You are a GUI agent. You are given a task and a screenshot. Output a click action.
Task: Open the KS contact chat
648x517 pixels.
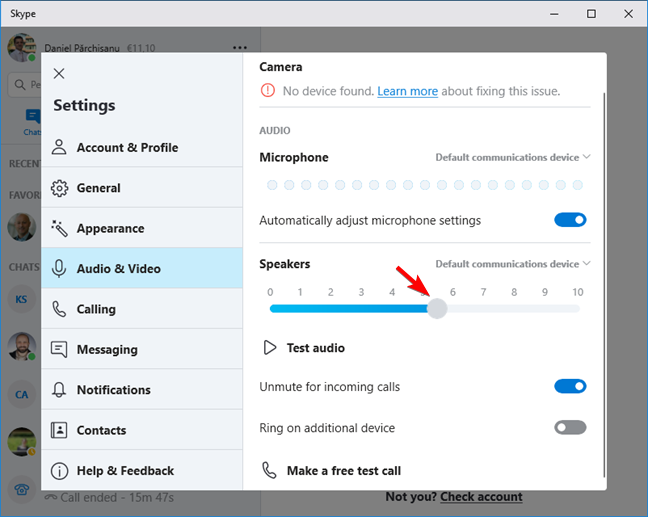point(21,299)
